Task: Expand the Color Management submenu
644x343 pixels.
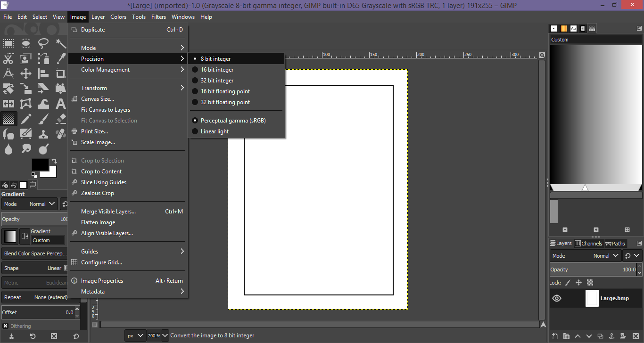Action: coord(128,70)
